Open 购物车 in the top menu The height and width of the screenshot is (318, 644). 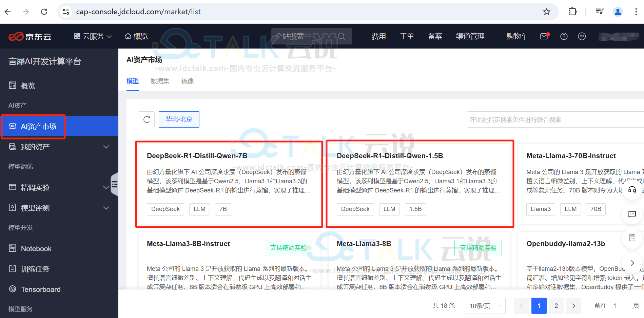coord(517,36)
